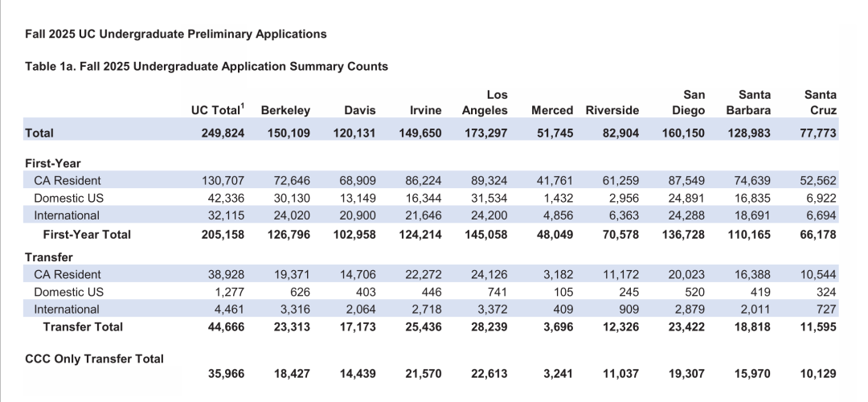Select UC Total Transfer Domestic US value 1,277

tap(229, 292)
